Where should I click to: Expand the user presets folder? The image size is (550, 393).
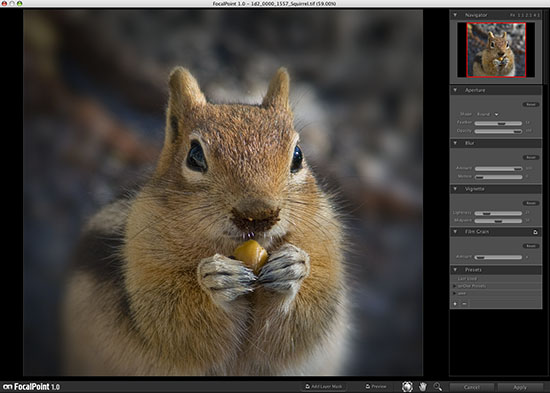(x=454, y=293)
